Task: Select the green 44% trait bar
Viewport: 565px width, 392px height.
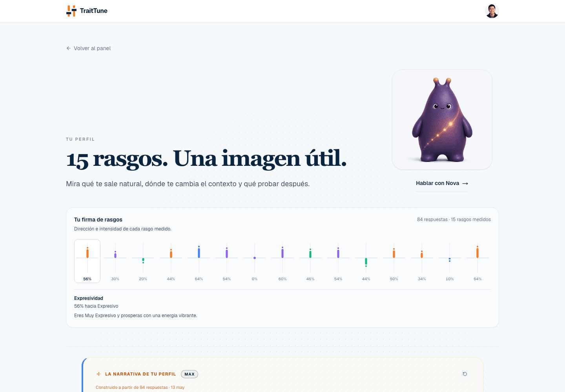Action: click(x=366, y=261)
